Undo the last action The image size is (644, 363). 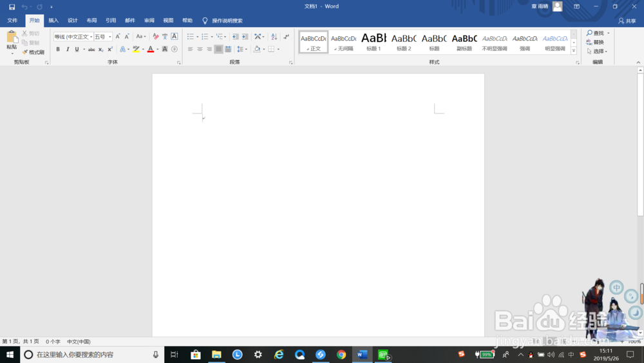[x=24, y=6]
